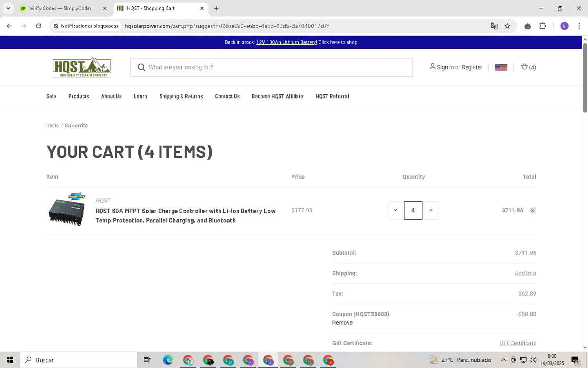Click the search magnifier icon
Screen dimensions: 588x368
coord(142,67)
